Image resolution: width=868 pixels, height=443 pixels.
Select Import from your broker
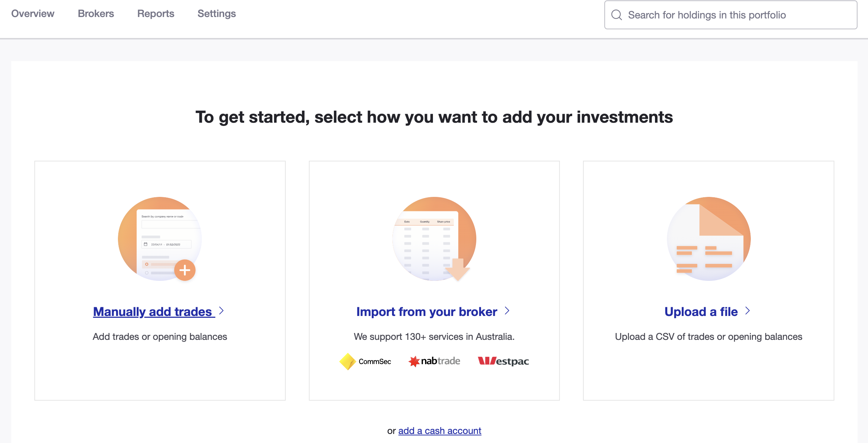pos(426,311)
